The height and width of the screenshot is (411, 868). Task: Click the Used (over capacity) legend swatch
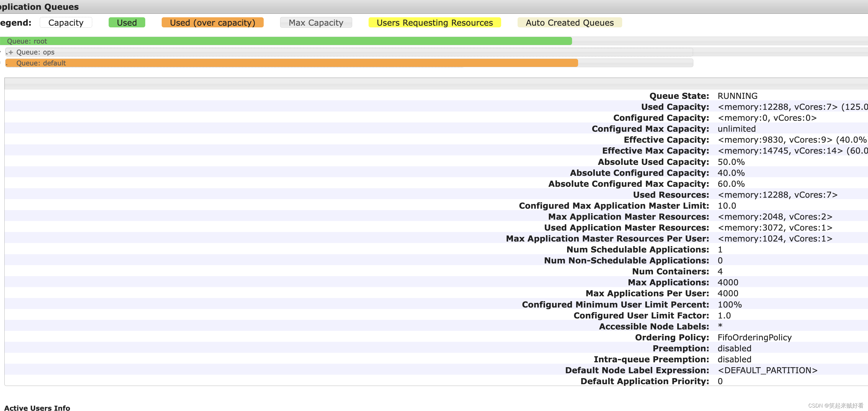coord(213,22)
